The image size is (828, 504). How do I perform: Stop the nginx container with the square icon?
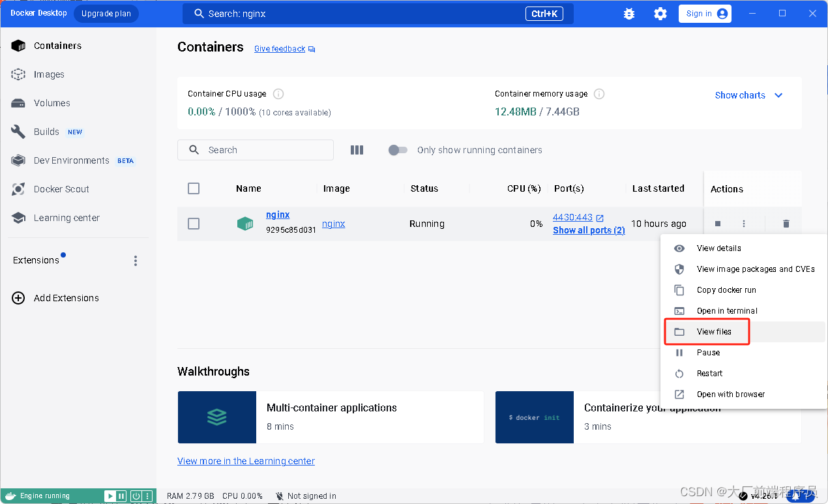717,223
